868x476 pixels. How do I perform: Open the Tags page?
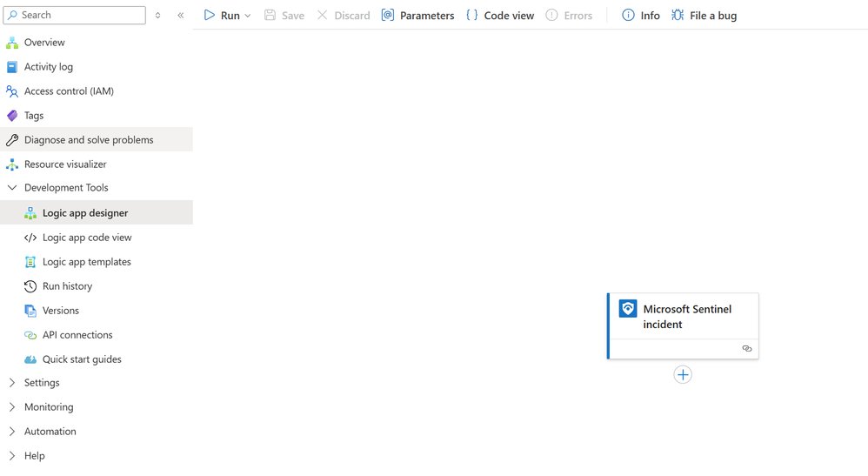tap(97, 115)
